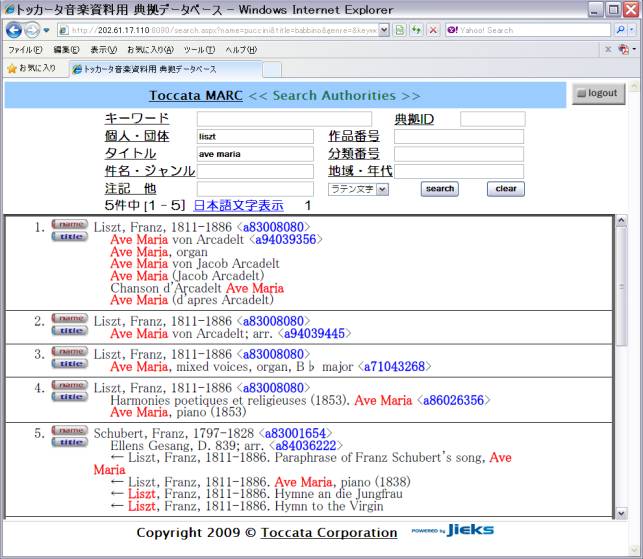Open authority link a71043268

(394, 366)
